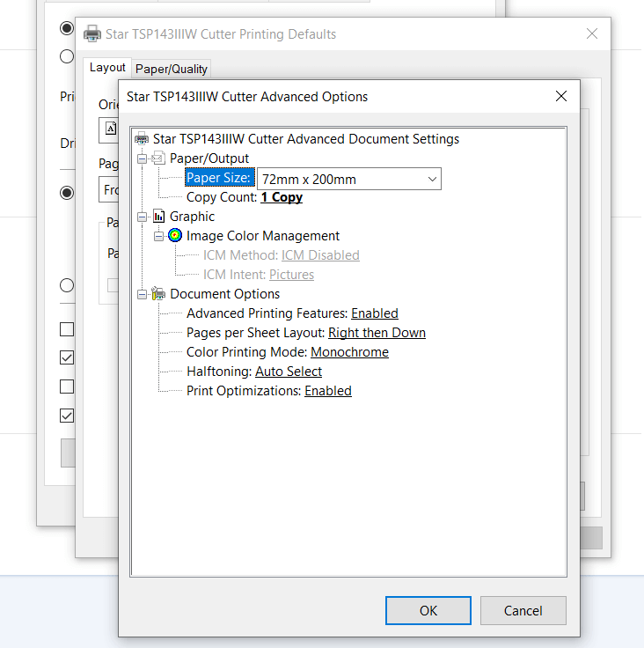Viewport: 644px width, 648px height.
Task: Tick the first unchecked checkbox in background window
Action: tap(67, 329)
